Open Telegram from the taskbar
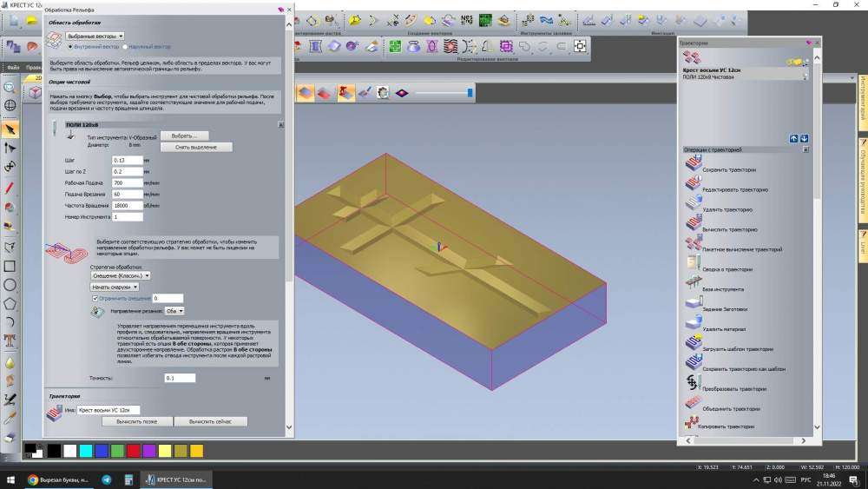 [107, 479]
